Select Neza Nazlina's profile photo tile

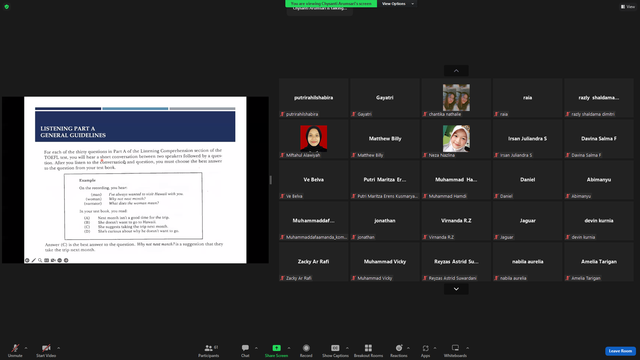(x=456, y=139)
